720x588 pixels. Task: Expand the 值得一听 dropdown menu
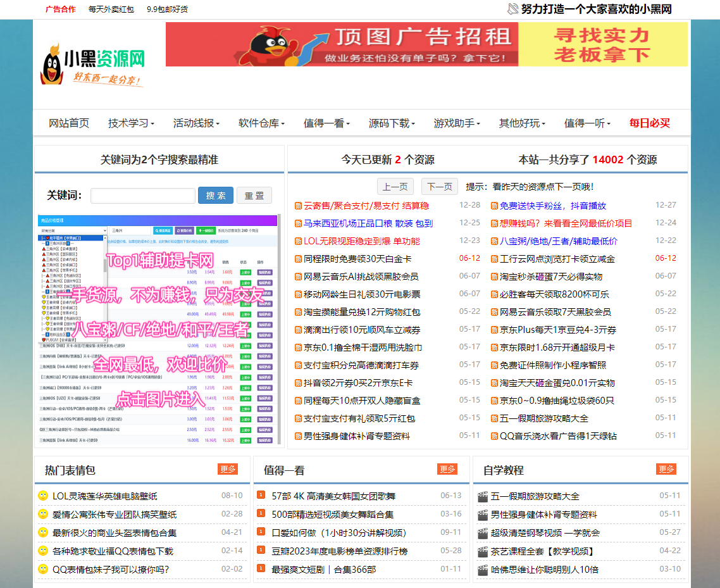pos(588,123)
